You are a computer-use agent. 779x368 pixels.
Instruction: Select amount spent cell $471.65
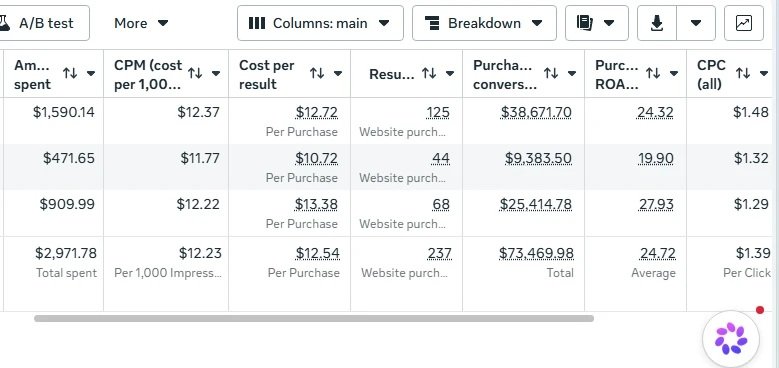[69, 158]
